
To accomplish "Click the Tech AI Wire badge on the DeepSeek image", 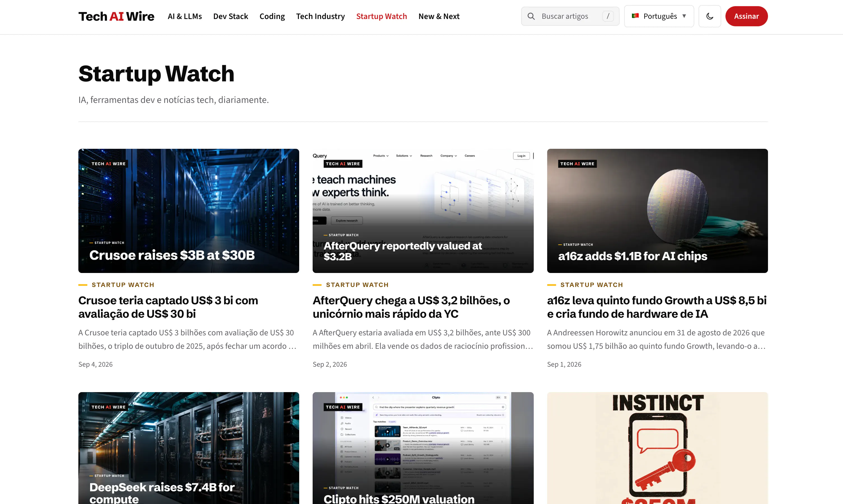I will click(108, 407).
